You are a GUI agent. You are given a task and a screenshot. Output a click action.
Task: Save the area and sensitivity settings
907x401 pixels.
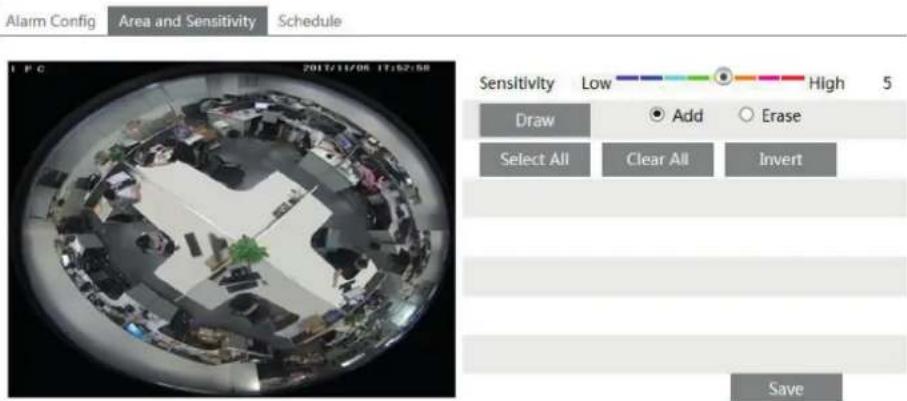click(x=786, y=388)
